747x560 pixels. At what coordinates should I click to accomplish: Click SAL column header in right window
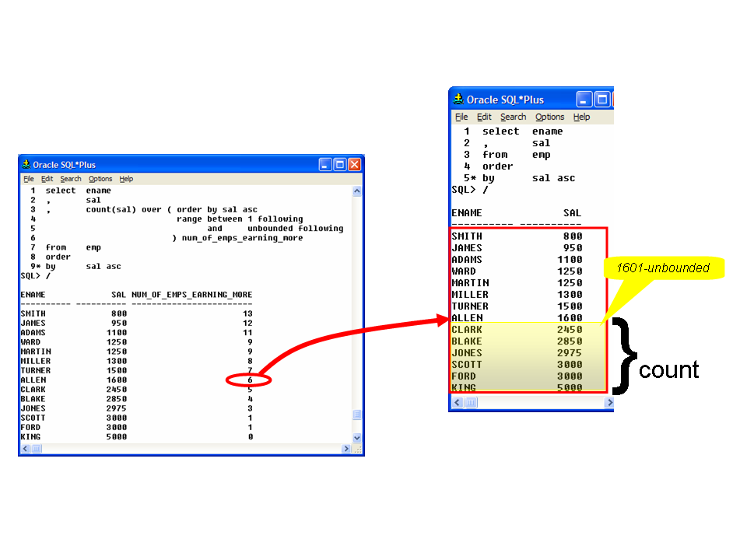point(572,213)
